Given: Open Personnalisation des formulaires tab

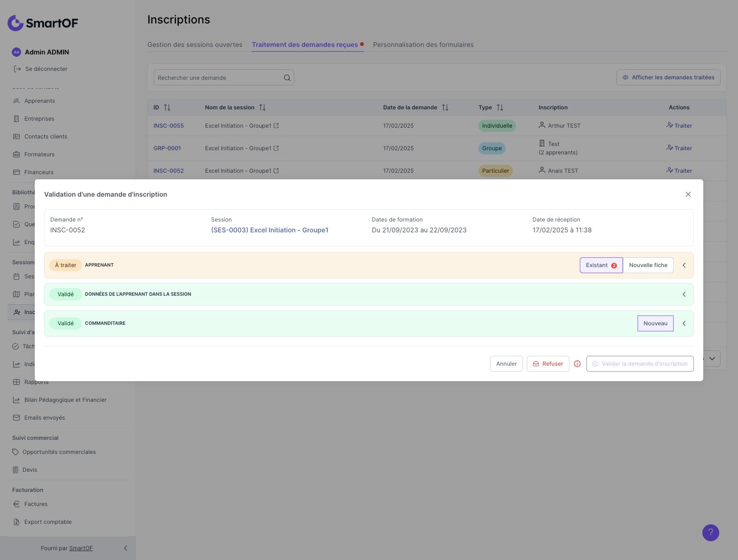Looking at the screenshot, I should click(x=423, y=45).
